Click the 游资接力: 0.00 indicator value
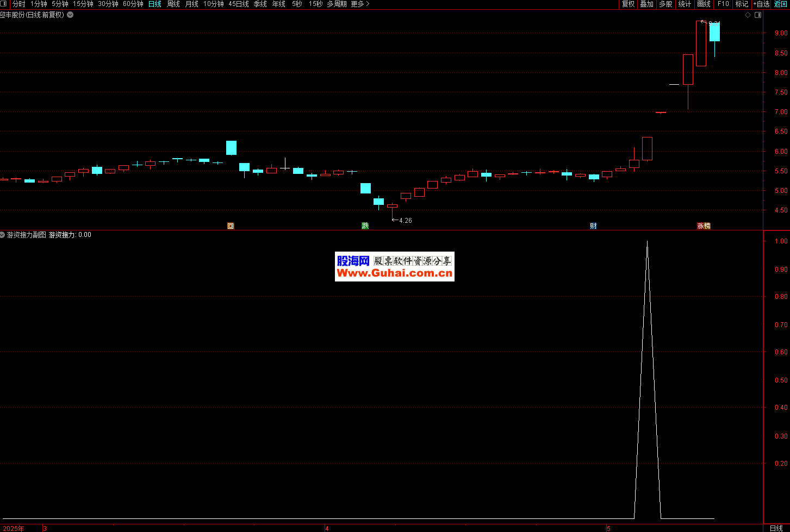The width and height of the screenshot is (790, 532). tap(70, 235)
